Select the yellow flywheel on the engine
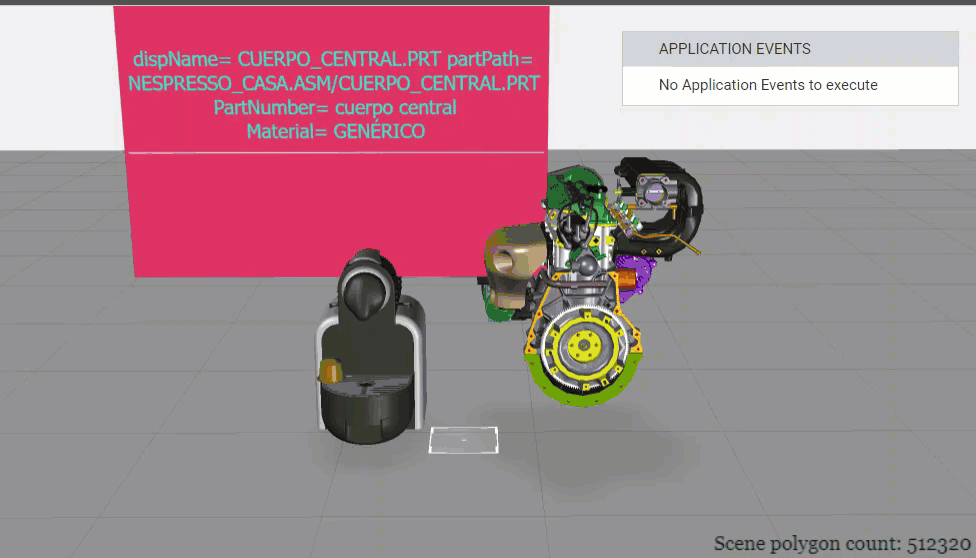The image size is (976, 558). [x=583, y=346]
